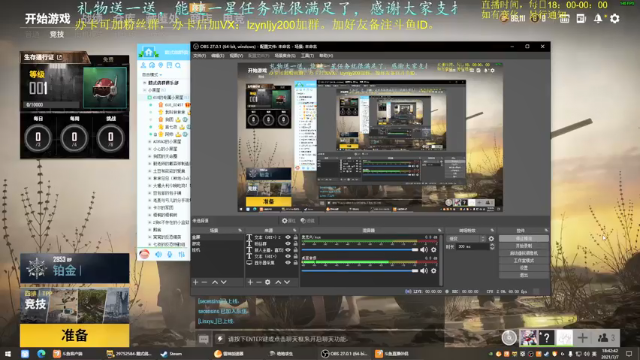Switch to Steam in the taskbar

point(172,354)
